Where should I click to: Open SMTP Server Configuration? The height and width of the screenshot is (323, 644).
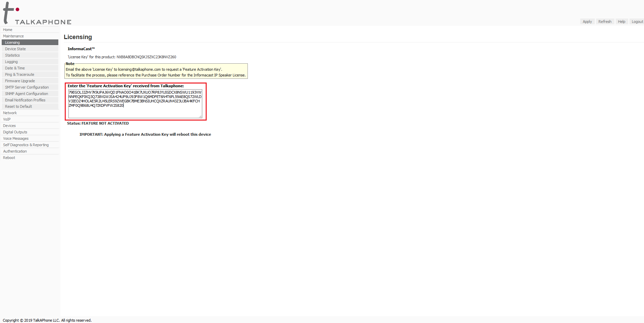(30, 87)
